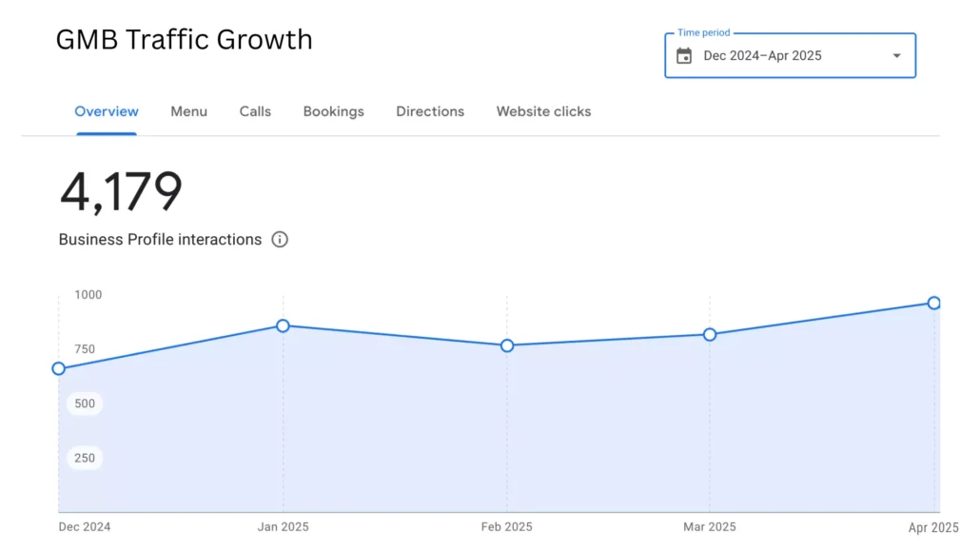Click the Mar 2025 x-axis label

[x=710, y=526]
